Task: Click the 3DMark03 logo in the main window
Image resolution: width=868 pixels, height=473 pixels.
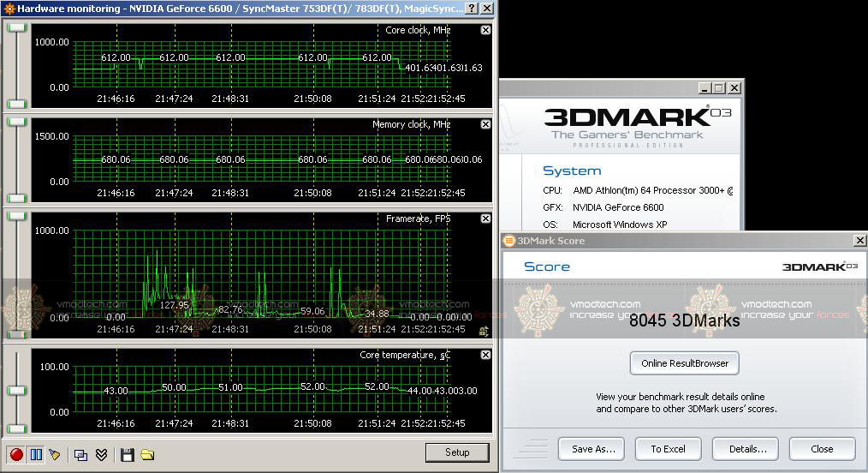Action: (x=638, y=117)
